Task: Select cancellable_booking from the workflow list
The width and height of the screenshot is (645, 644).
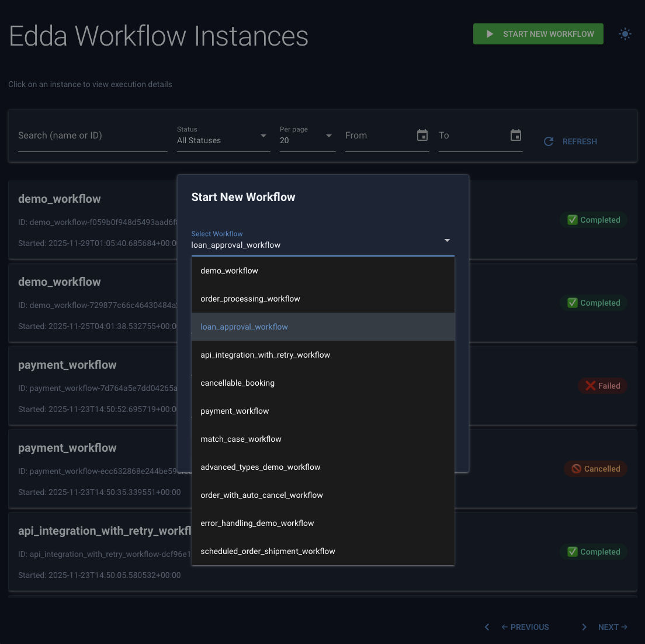Action: click(237, 383)
